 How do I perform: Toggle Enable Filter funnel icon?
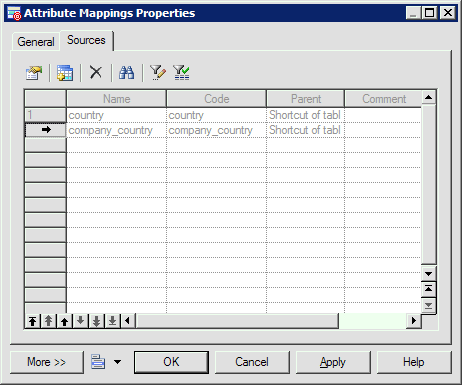(x=181, y=72)
